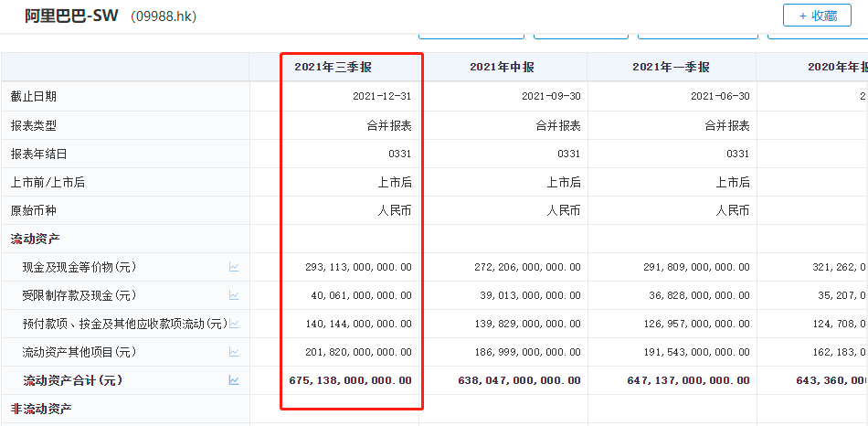Click 人民币 in the 2021年一季报 column
868x426 pixels.
733,210
